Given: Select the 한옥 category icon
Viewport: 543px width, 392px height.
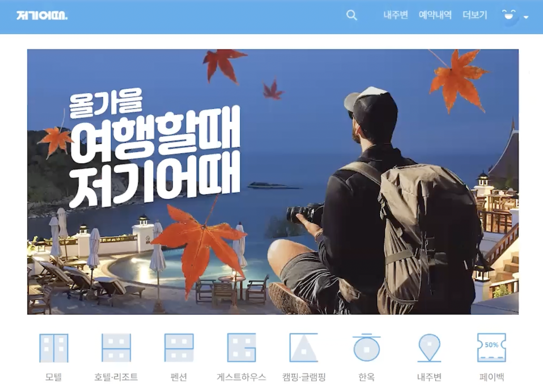Looking at the screenshot, I should point(366,348).
